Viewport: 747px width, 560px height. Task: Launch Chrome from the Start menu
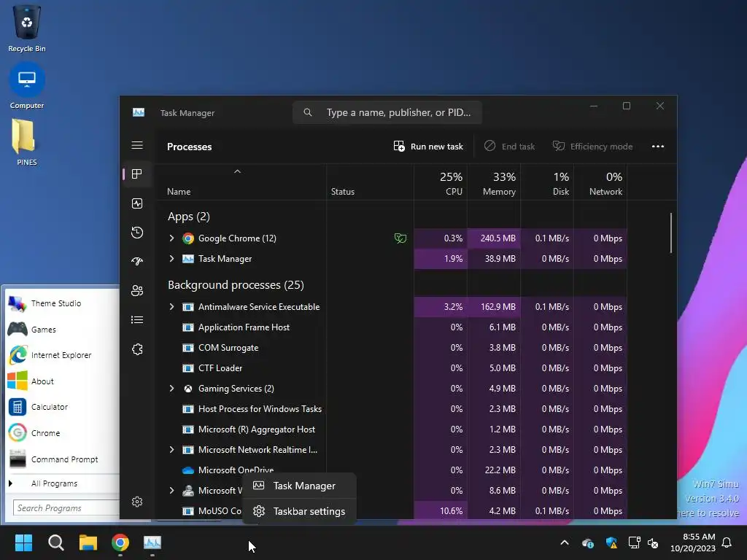click(46, 433)
